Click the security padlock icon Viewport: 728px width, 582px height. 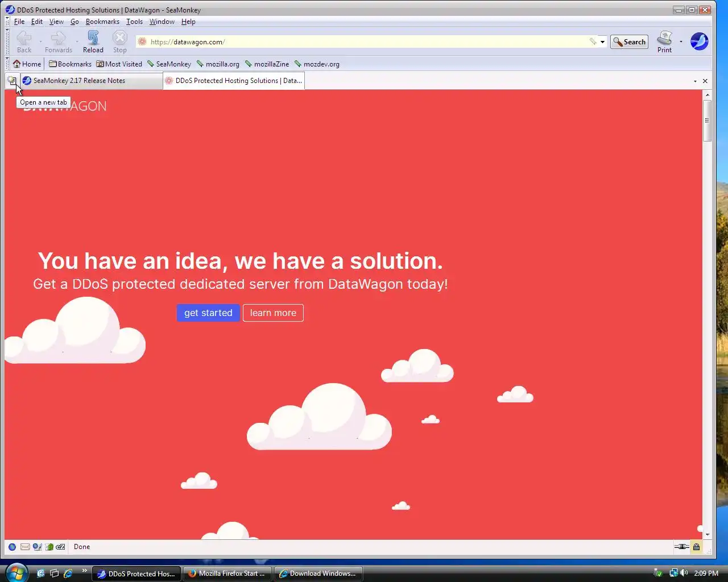696,547
